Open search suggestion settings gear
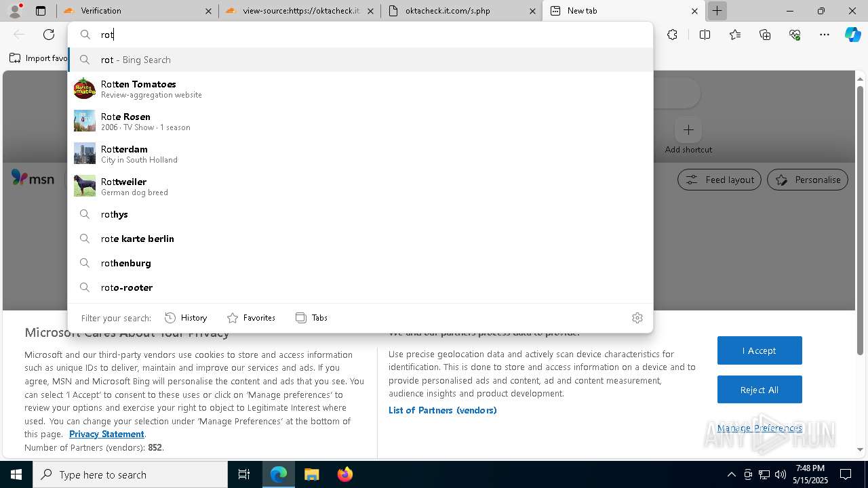The height and width of the screenshot is (488, 868). pos(637,318)
